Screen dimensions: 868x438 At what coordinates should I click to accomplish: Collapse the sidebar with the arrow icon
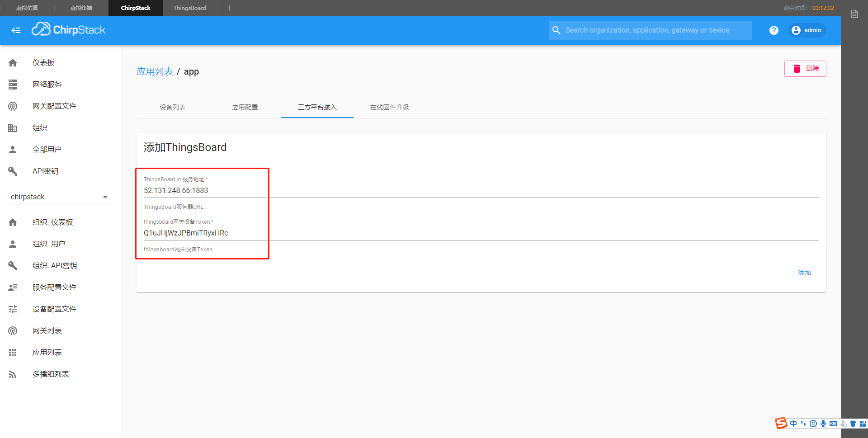pos(16,30)
